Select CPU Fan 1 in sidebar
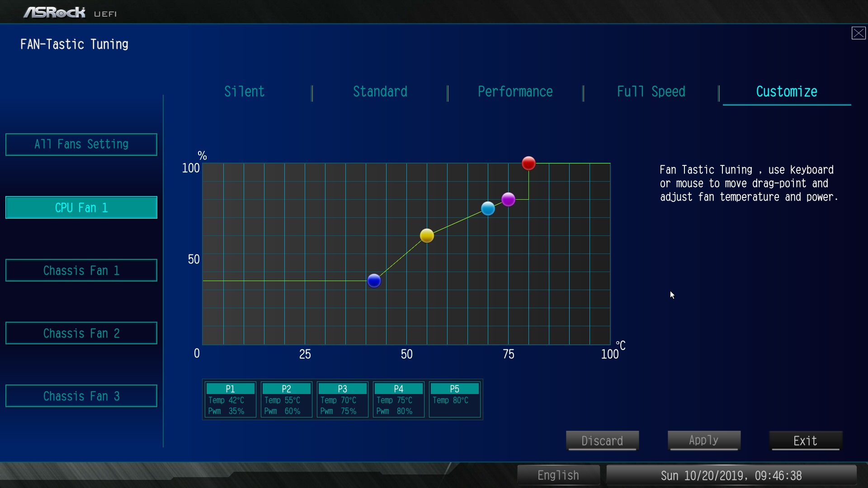 coord(81,207)
